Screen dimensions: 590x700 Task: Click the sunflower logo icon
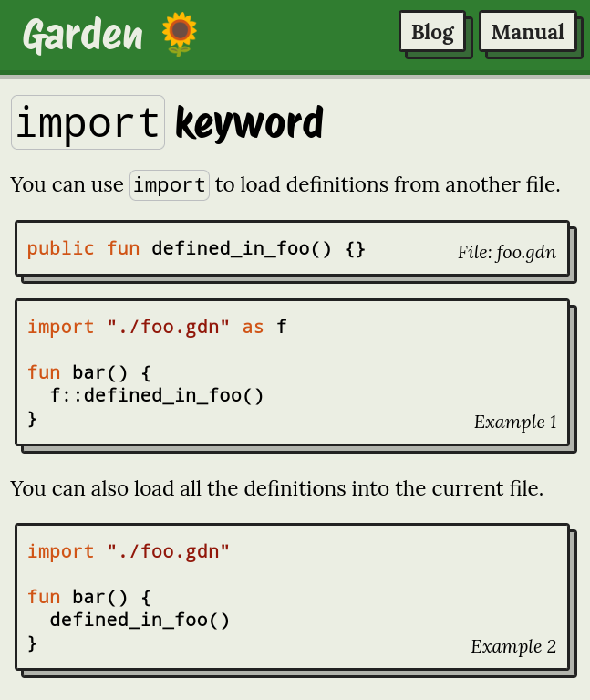(180, 34)
